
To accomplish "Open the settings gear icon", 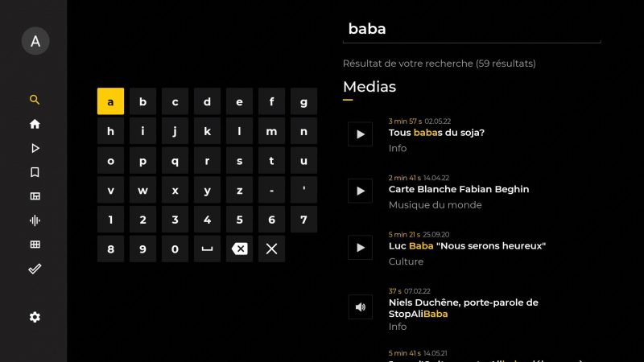I will tap(35, 317).
